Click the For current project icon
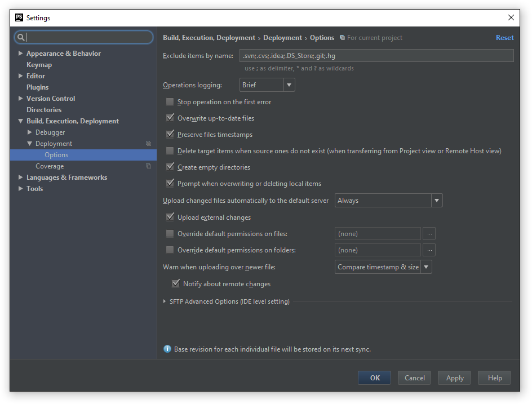This screenshot has width=532, height=404. 342,38
